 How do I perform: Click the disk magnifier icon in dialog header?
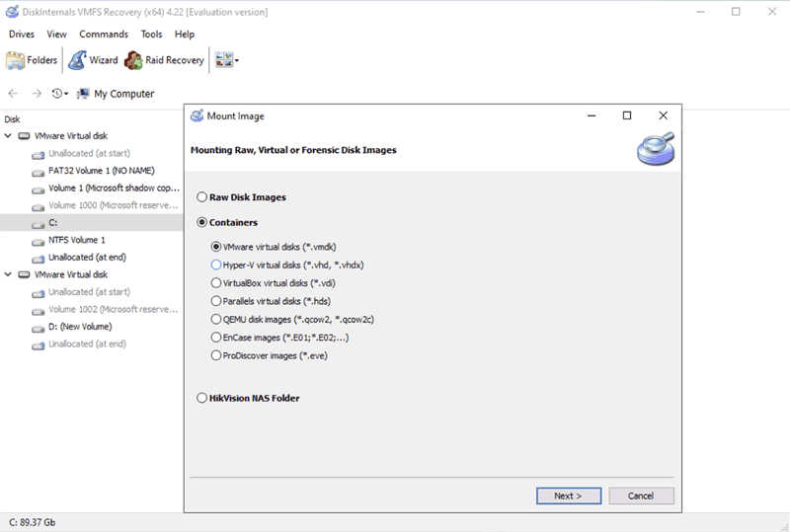pos(656,149)
